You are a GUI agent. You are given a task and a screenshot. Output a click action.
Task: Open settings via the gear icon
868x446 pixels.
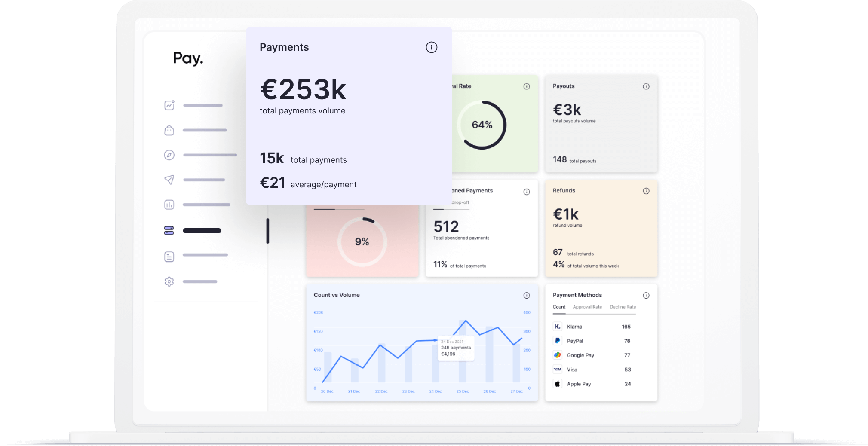pyautogui.click(x=169, y=281)
